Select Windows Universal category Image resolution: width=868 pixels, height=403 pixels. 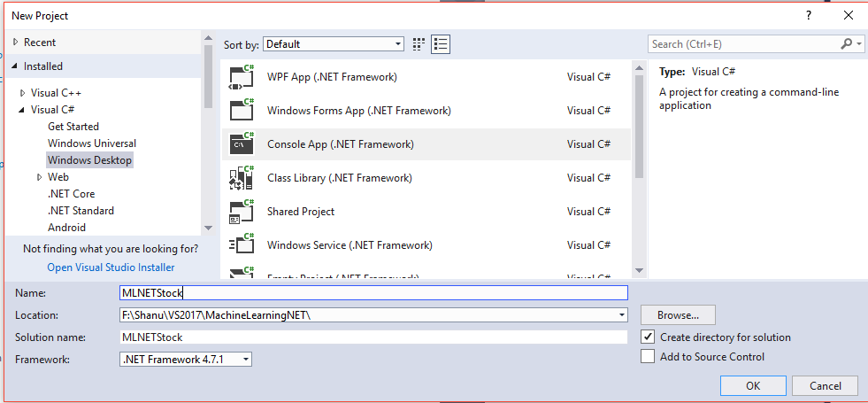tap(92, 143)
